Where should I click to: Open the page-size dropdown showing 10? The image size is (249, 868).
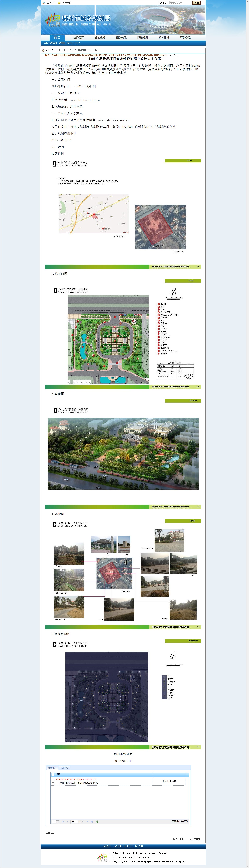(x=55, y=822)
